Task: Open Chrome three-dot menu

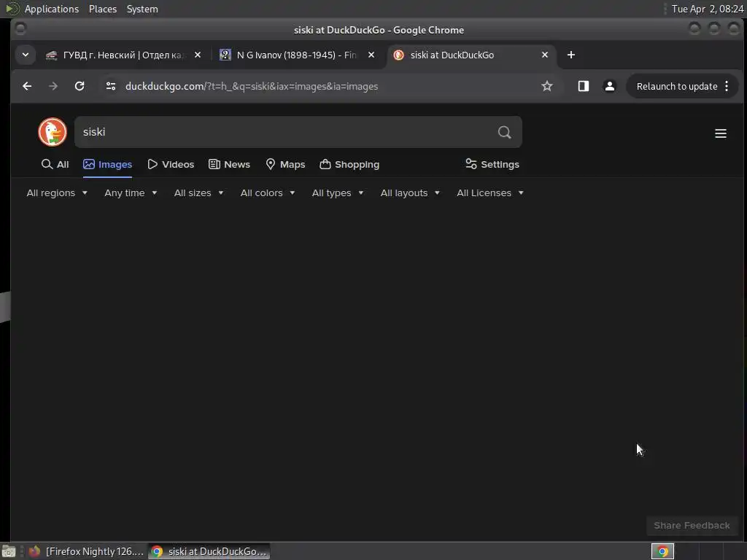Action: click(x=727, y=86)
